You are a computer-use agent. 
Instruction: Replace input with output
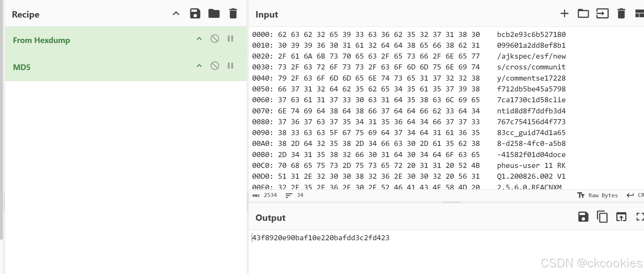(621, 217)
